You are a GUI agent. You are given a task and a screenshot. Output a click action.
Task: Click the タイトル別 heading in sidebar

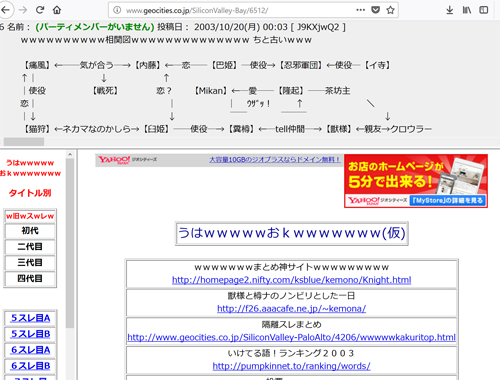(30, 193)
